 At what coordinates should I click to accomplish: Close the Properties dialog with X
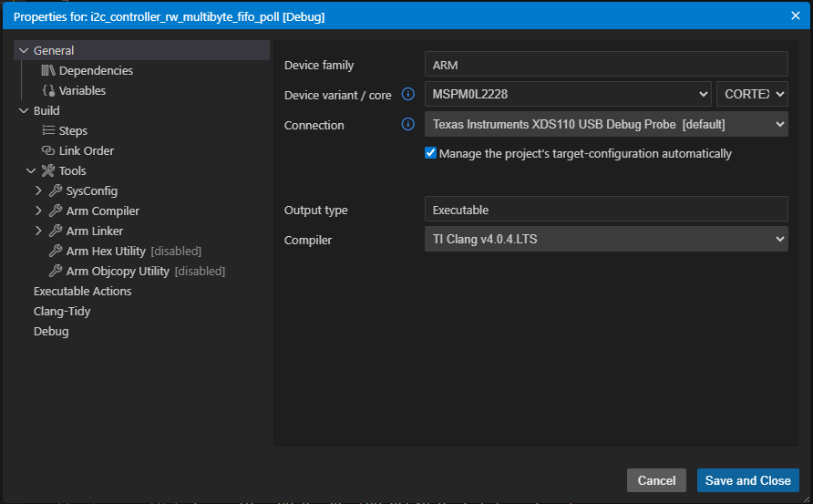[x=796, y=15]
